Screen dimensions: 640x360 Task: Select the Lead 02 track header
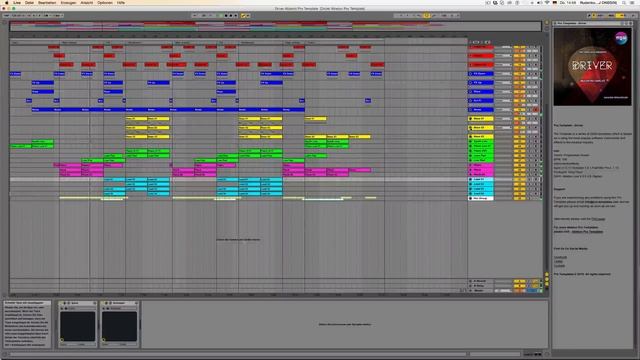pos(481,184)
